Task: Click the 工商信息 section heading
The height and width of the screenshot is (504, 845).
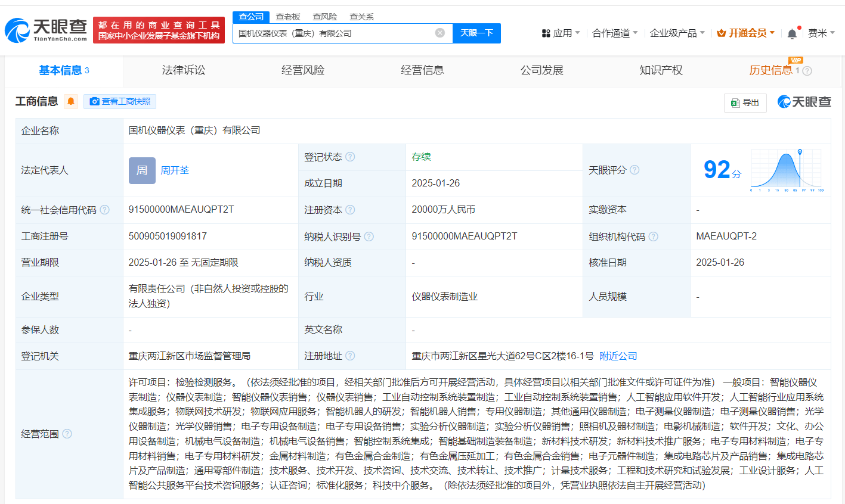Action: click(36, 101)
